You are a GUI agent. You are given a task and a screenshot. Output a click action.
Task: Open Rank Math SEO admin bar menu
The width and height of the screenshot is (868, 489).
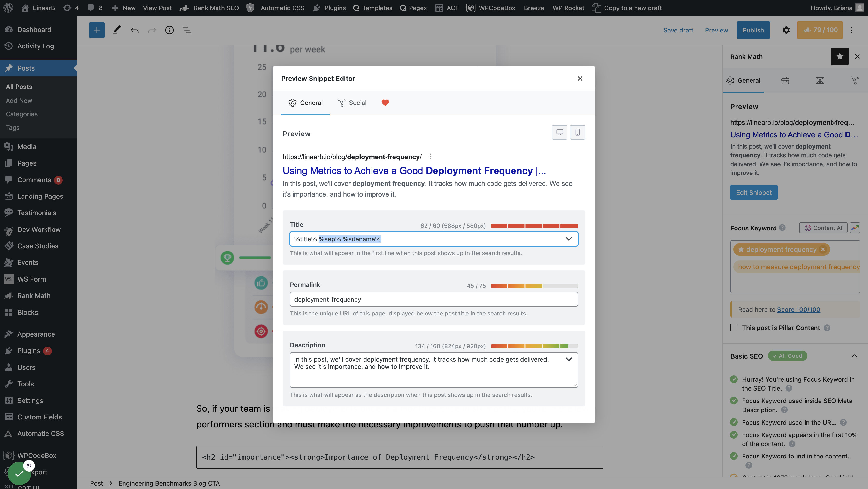tap(209, 8)
